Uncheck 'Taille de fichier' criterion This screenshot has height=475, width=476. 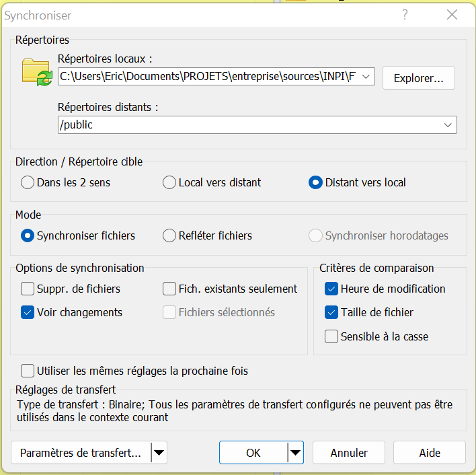[331, 312]
